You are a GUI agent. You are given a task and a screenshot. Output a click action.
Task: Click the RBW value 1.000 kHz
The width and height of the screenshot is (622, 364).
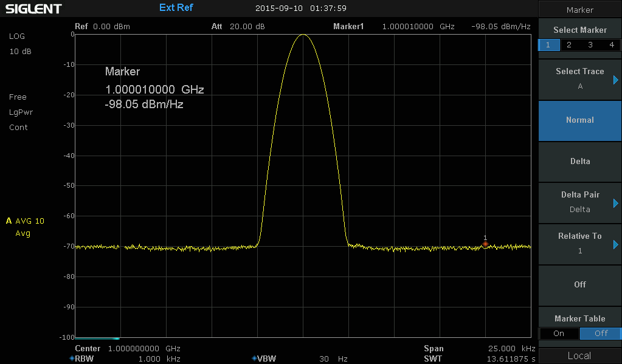pyautogui.click(x=159, y=359)
